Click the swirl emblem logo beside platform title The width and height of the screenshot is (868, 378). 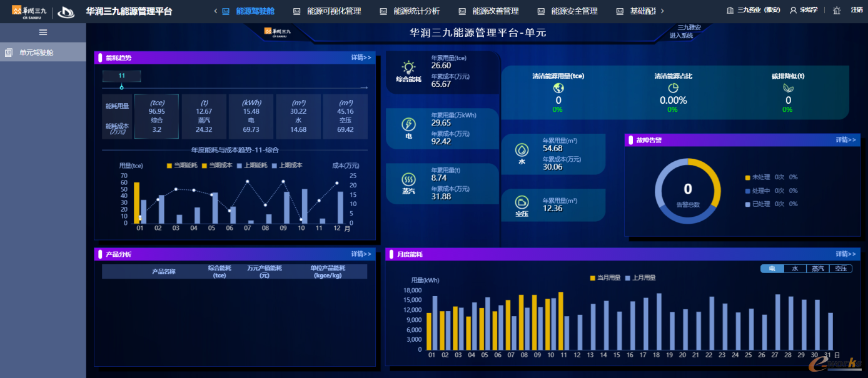(x=68, y=12)
